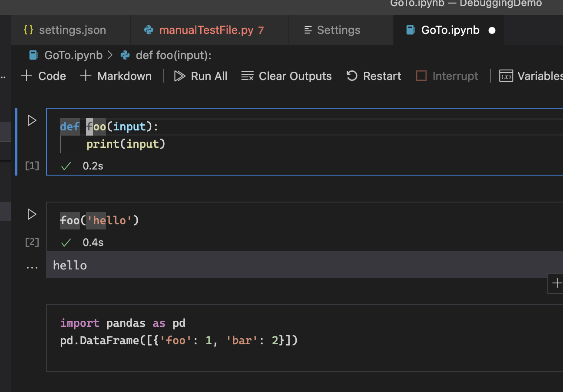
Task: Click the problem count 7 on manualTestFile.py
Action: [261, 30]
